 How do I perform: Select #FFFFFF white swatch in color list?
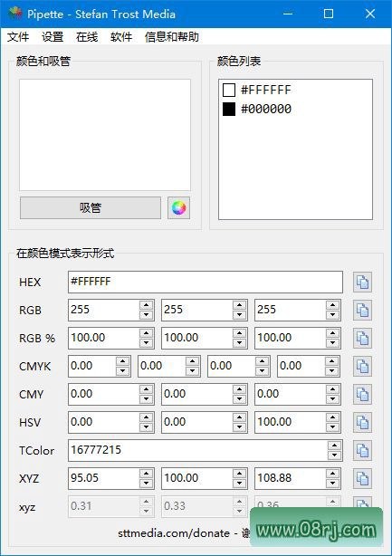coord(229,90)
